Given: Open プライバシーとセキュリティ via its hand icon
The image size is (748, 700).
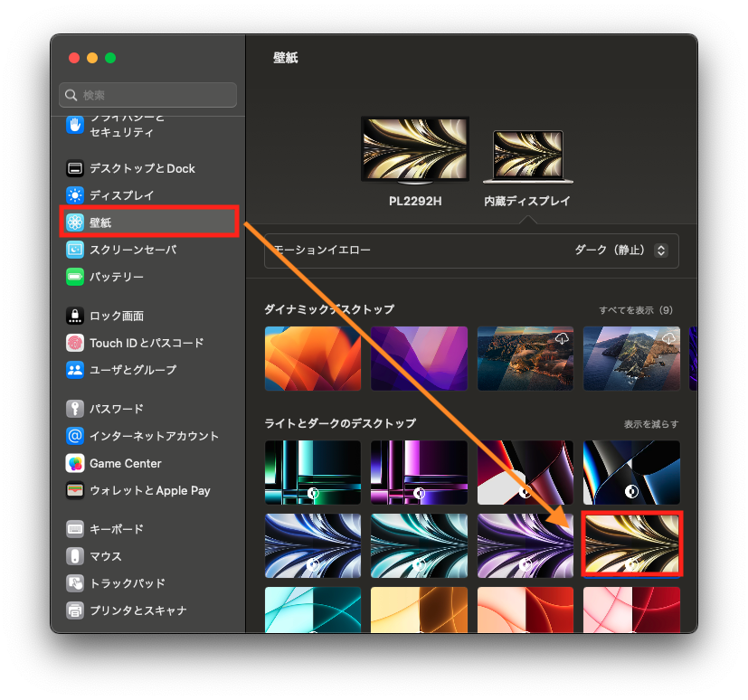Looking at the screenshot, I should [75, 126].
